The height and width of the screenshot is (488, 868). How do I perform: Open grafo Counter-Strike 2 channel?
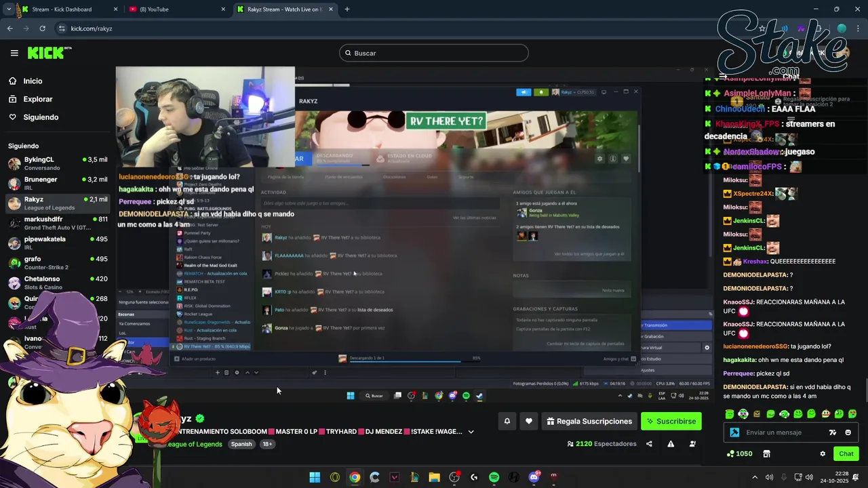(x=58, y=262)
